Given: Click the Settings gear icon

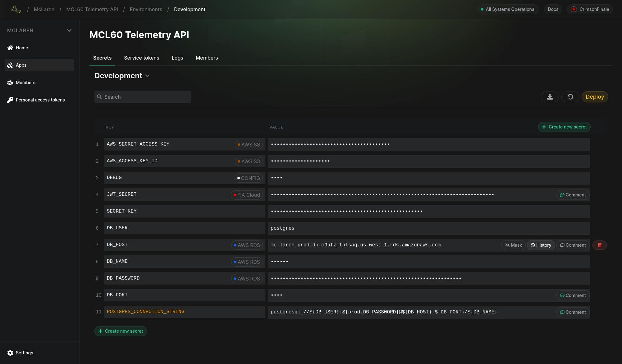Looking at the screenshot, I should pyautogui.click(x=10, y=353).
